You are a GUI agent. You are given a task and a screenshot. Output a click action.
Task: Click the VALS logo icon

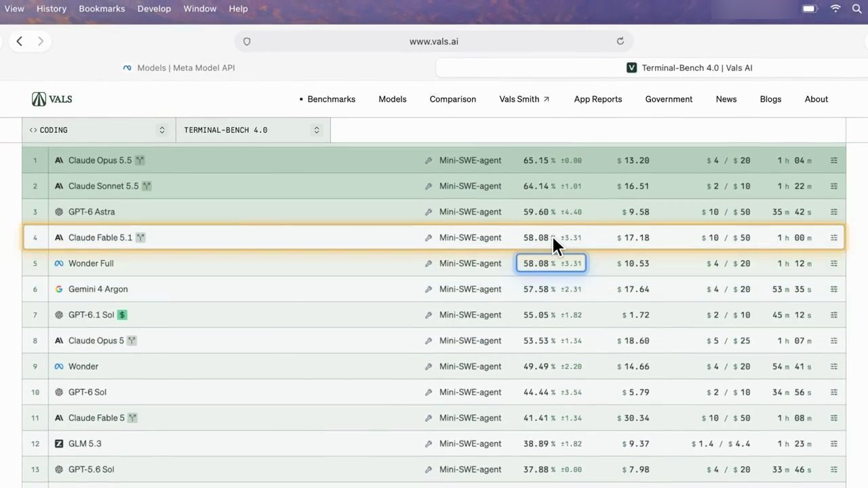coord(39,99)
